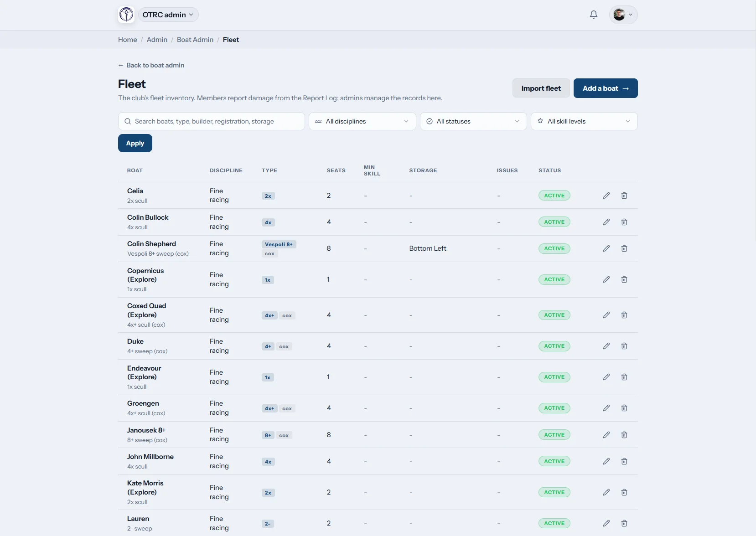This screenshot has height=536, width=756.
Task: Focus the boat search field
Action: click(x=212, y=121)
